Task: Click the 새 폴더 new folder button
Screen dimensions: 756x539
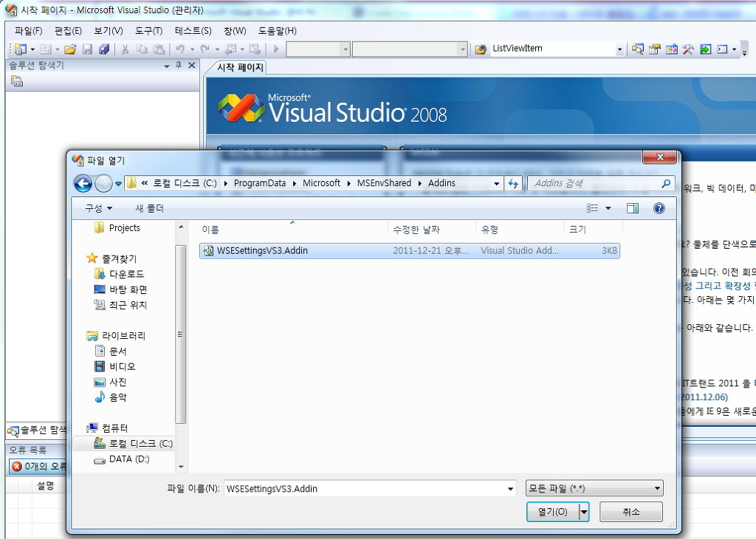Action: (x=149, y=208)
